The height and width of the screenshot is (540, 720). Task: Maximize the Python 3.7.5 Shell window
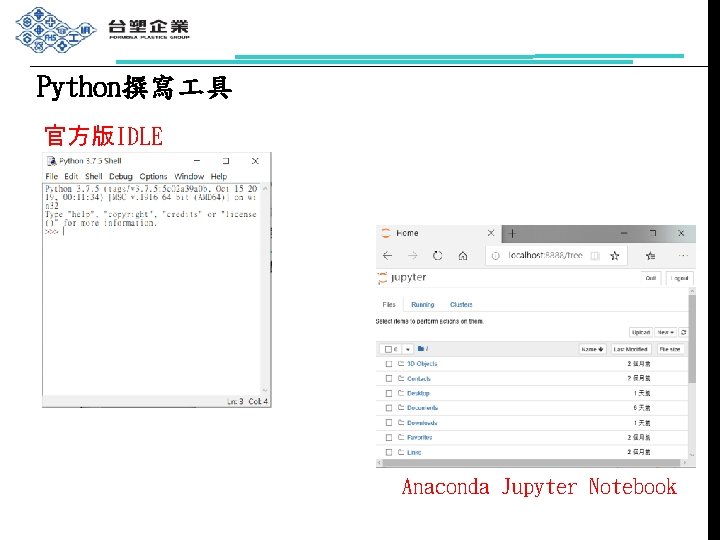click(x=225, y=161)
